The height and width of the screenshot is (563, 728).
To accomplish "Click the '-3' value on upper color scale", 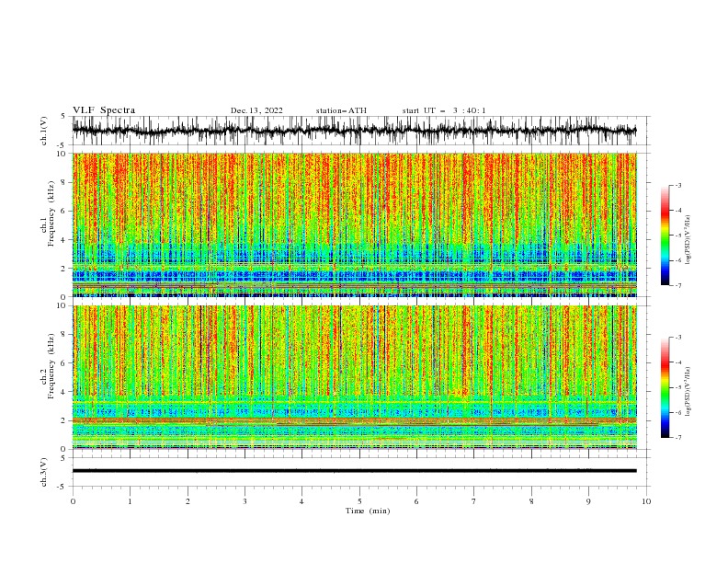I will [678, 185].
